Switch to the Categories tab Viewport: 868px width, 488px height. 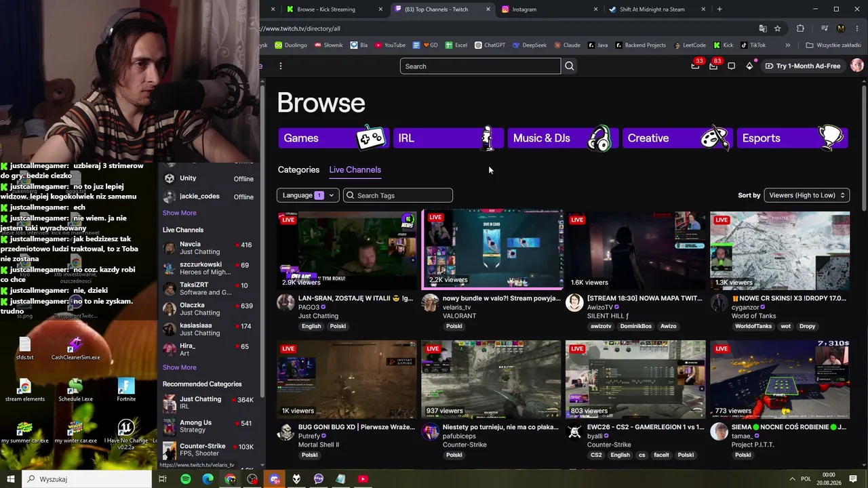tap(298, 169)
